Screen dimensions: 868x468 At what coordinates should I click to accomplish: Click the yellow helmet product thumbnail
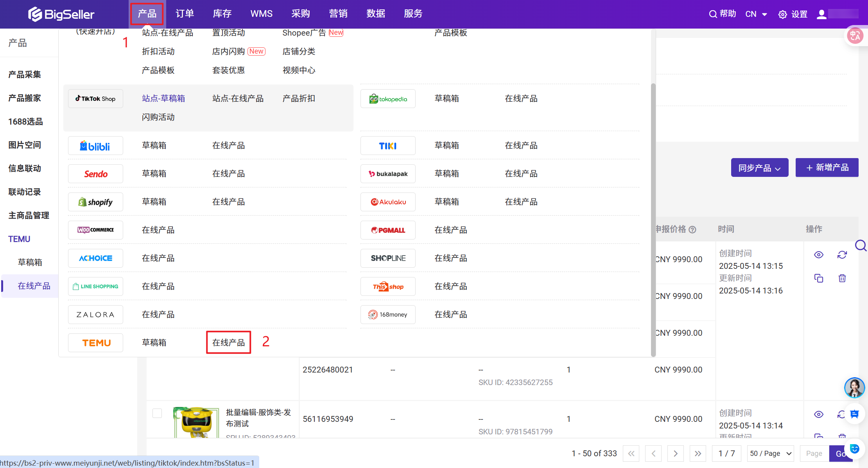tap(196, 422)
